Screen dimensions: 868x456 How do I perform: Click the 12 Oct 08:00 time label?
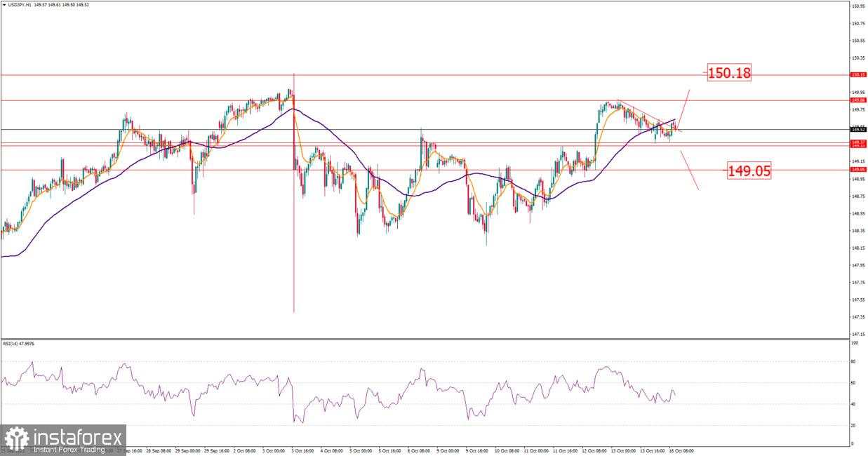[594, 451]
